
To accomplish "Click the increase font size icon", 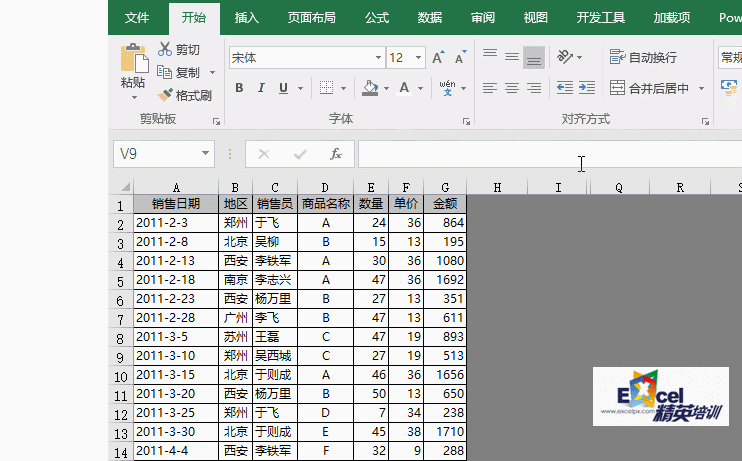I will pos(438,58).
